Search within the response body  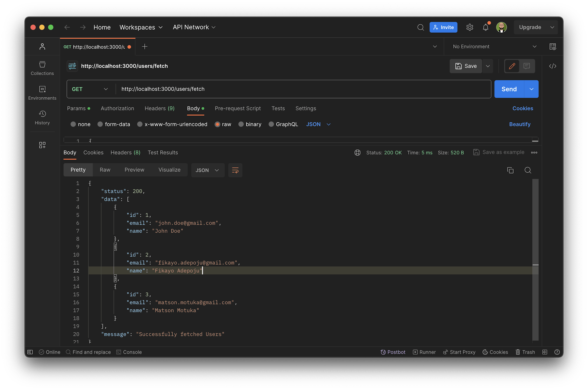tap(528, 170)
